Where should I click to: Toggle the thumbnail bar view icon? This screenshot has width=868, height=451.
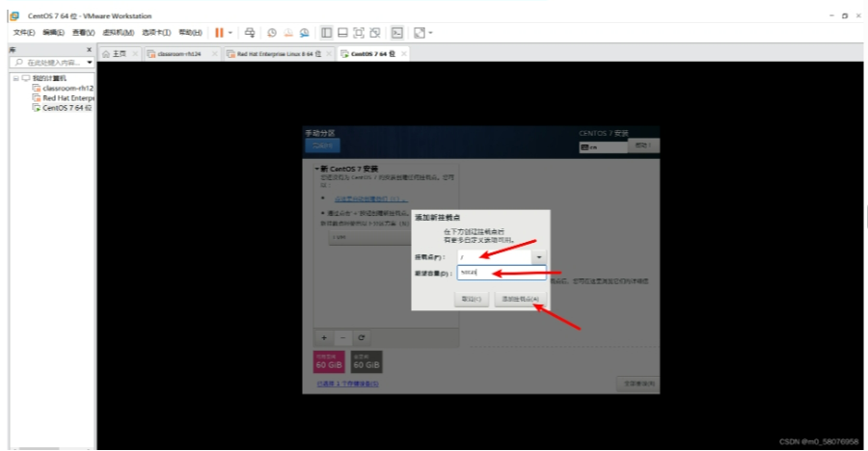click(x=342, y=33)
